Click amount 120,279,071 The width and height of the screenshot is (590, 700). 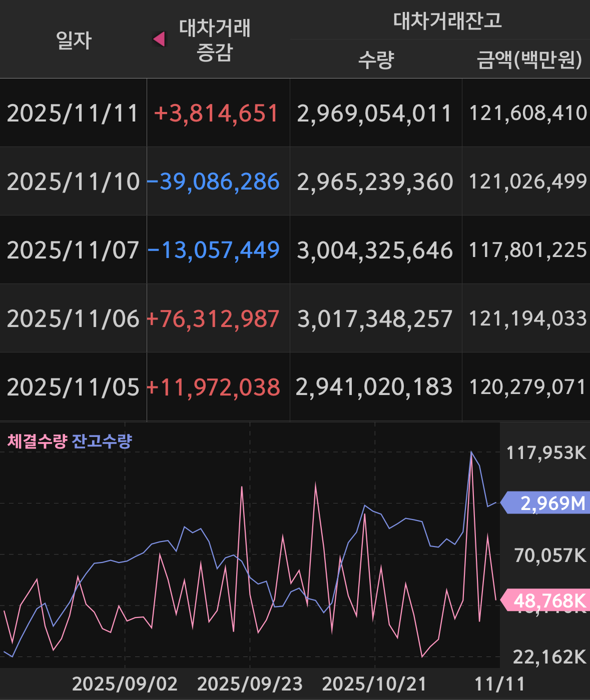pos(528,387)
